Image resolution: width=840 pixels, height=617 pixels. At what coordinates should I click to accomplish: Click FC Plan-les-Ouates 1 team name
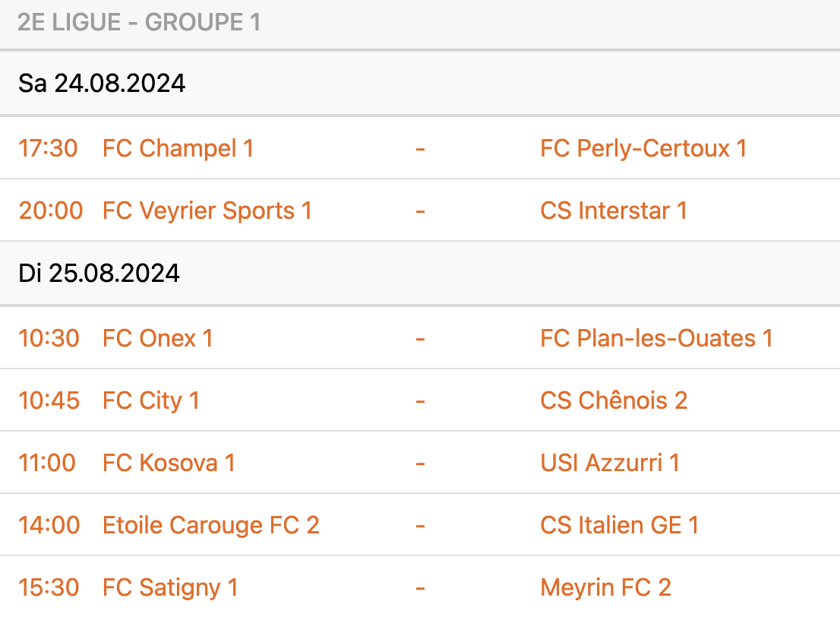656,338
